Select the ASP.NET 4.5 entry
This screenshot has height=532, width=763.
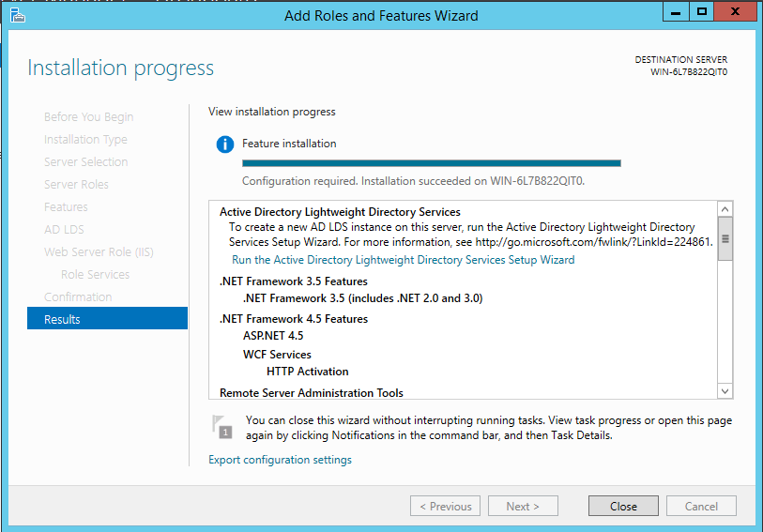pos(273,336)
